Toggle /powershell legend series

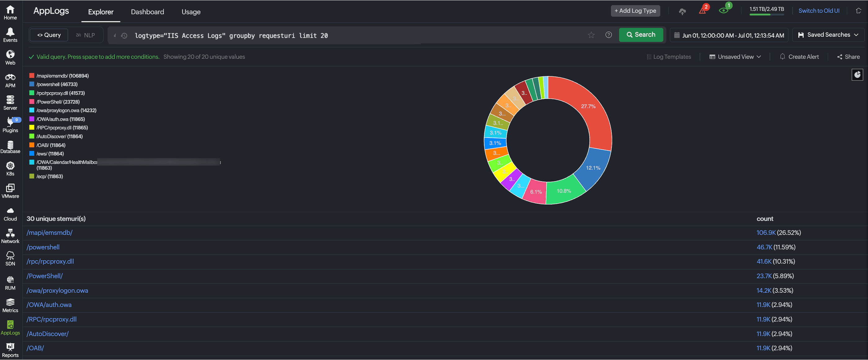[x=53, y=84]
